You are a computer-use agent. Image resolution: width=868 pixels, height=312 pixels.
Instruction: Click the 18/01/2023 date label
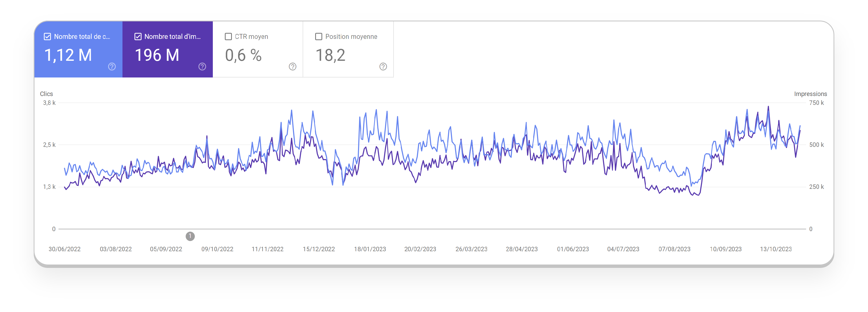pyautogui.click(x=370, y=249)
